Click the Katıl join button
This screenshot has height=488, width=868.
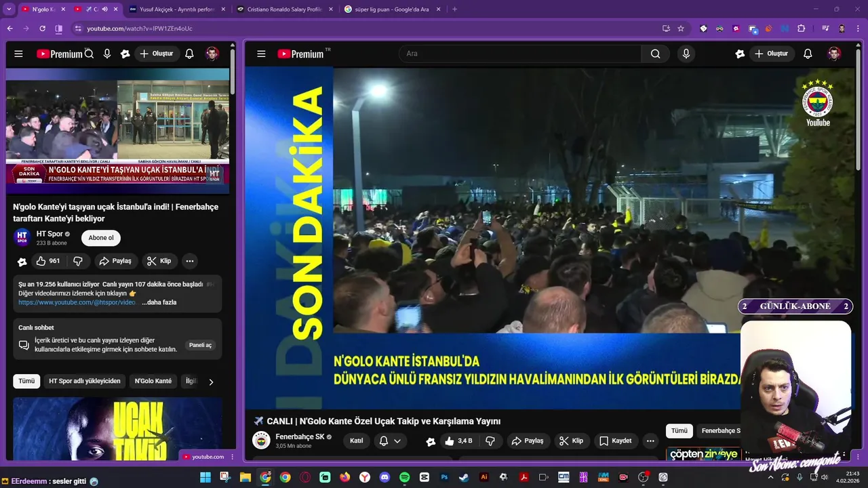coord(356,441)
